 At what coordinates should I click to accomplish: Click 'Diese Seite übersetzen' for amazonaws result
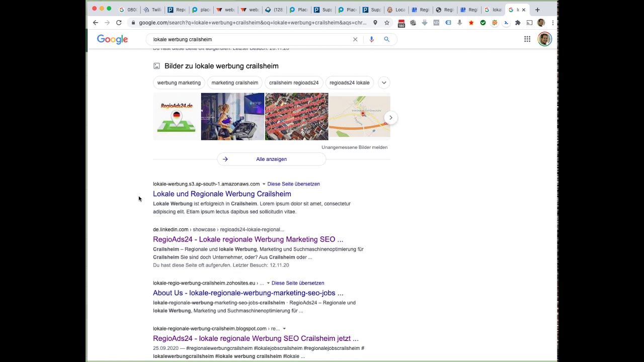(294, 184)
